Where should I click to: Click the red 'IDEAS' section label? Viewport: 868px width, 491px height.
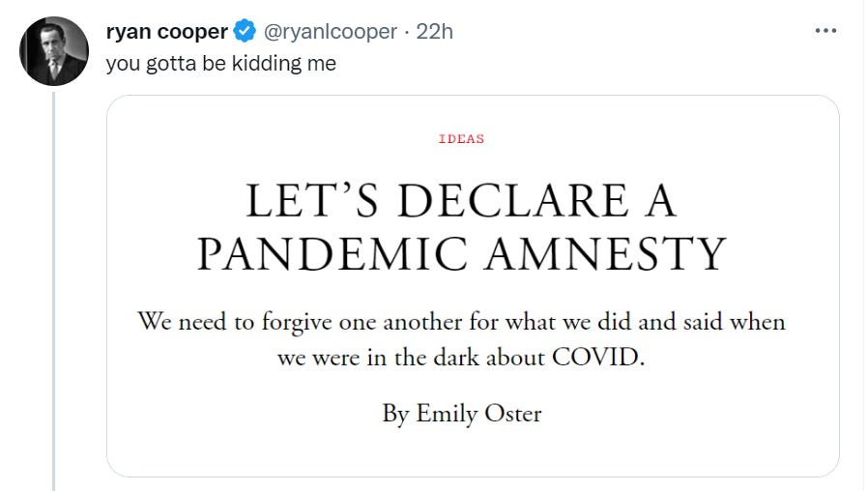pyautogui.click(x=461, y=138)
